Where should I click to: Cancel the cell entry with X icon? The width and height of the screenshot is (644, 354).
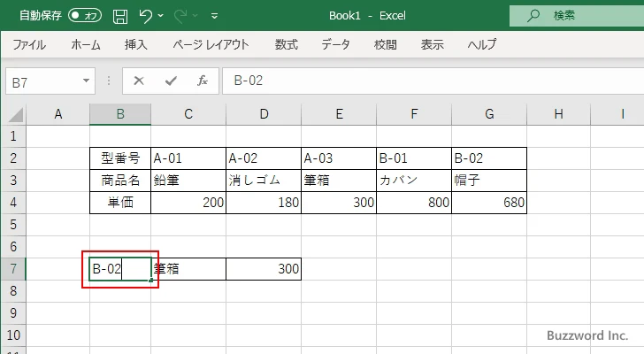(139, 81)
